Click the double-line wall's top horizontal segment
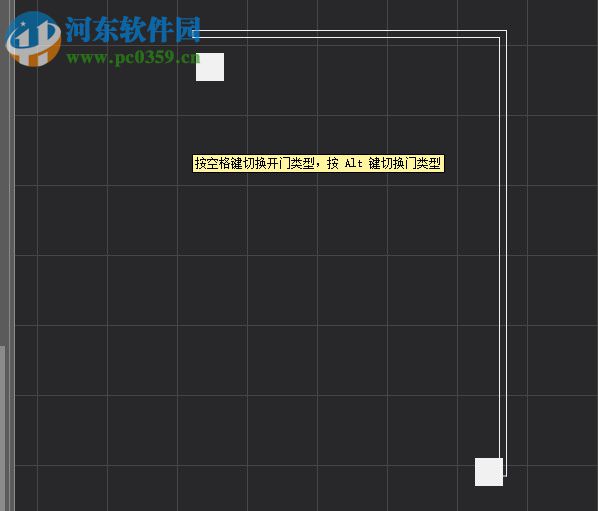The width and height of the screenshot is (598, 511). click(x=349, y=34)
